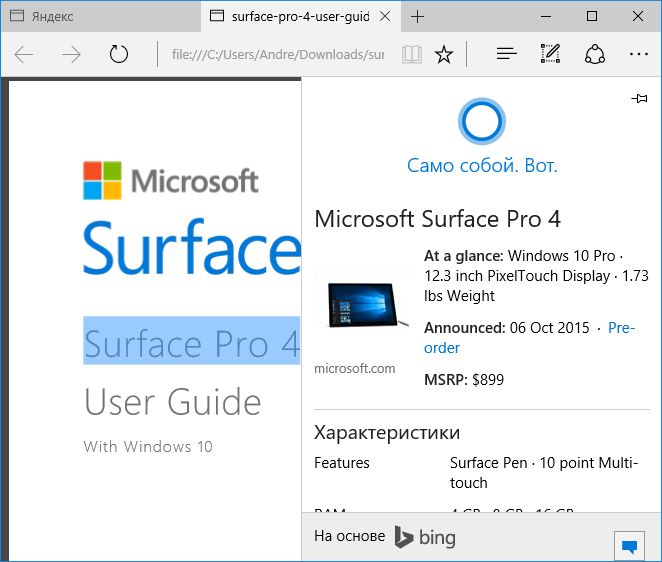Click the Bing logo at the bottom
Viewport: 662px width, 562px height.
424,537
